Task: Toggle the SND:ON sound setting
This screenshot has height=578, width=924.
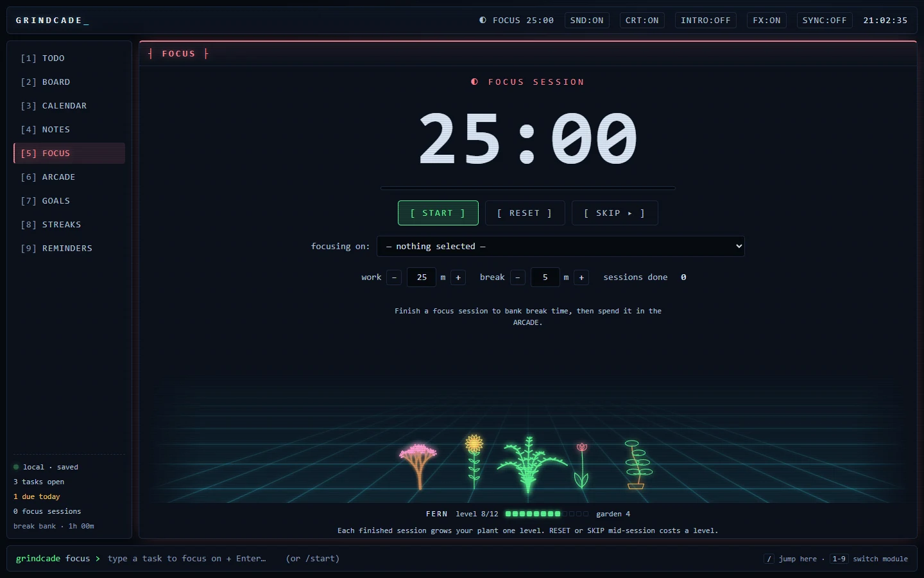Action: point(587,21)
